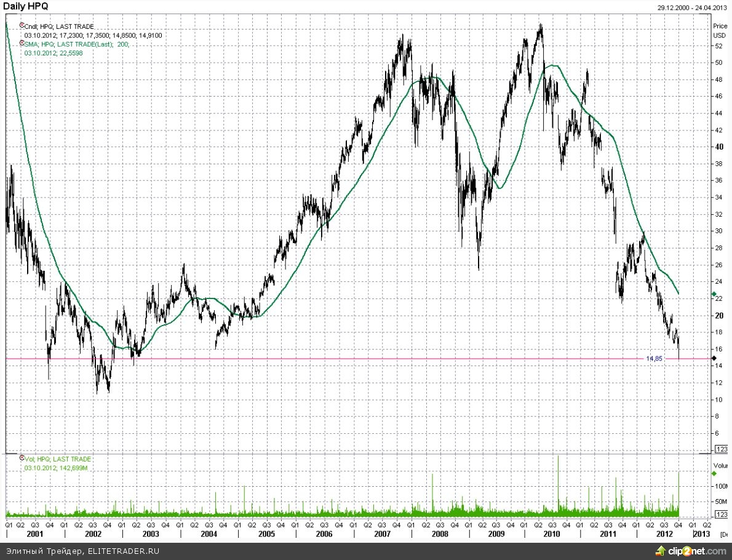Click the date range 29.12.2000 - 24.04.2013
This screenshot has width=732, height=560.
point(692,7)
